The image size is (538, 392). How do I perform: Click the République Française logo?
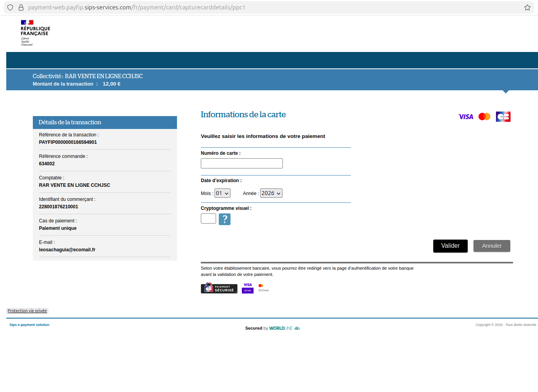[35, 33]
